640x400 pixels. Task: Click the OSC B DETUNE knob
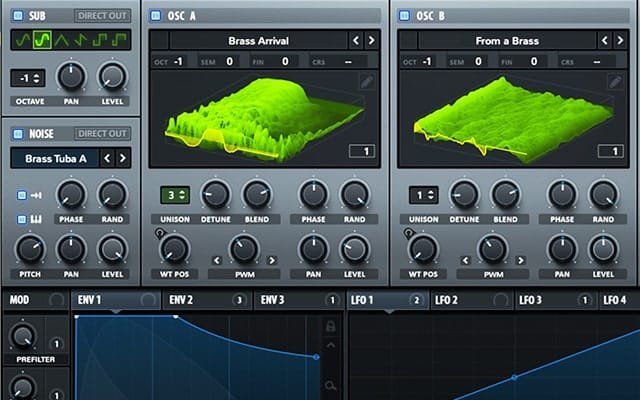point(464,195)
